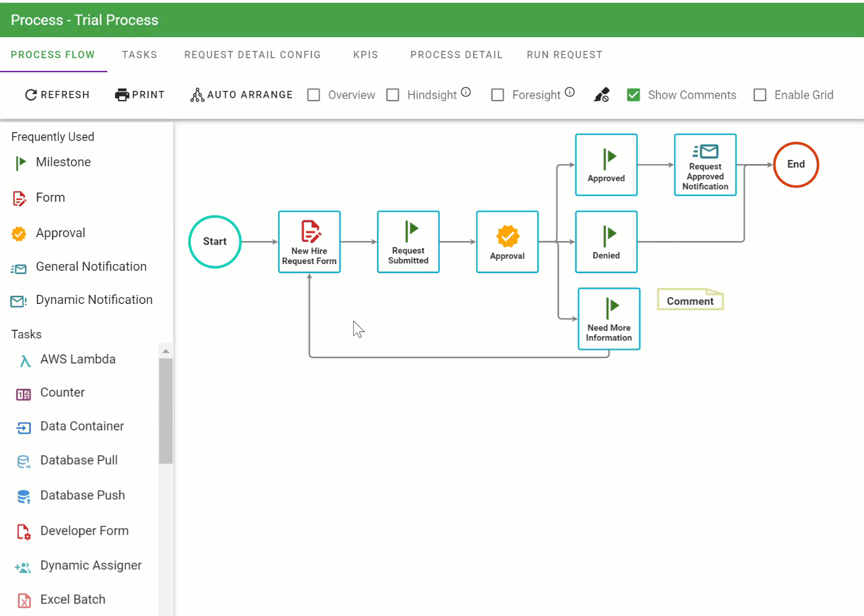The image size is (864, 616).
Task: Select the Approved milestone node
Action: click(606, 165)
